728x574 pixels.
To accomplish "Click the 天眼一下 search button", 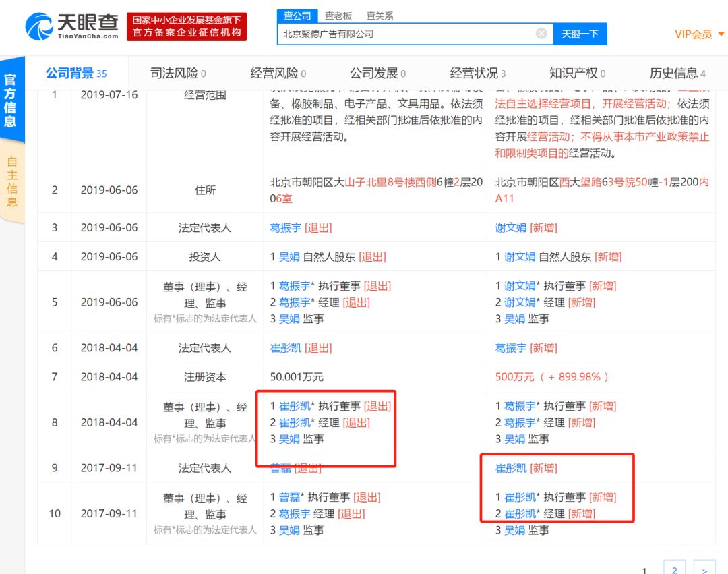I will pyautogui.click(x=580, y=34).
